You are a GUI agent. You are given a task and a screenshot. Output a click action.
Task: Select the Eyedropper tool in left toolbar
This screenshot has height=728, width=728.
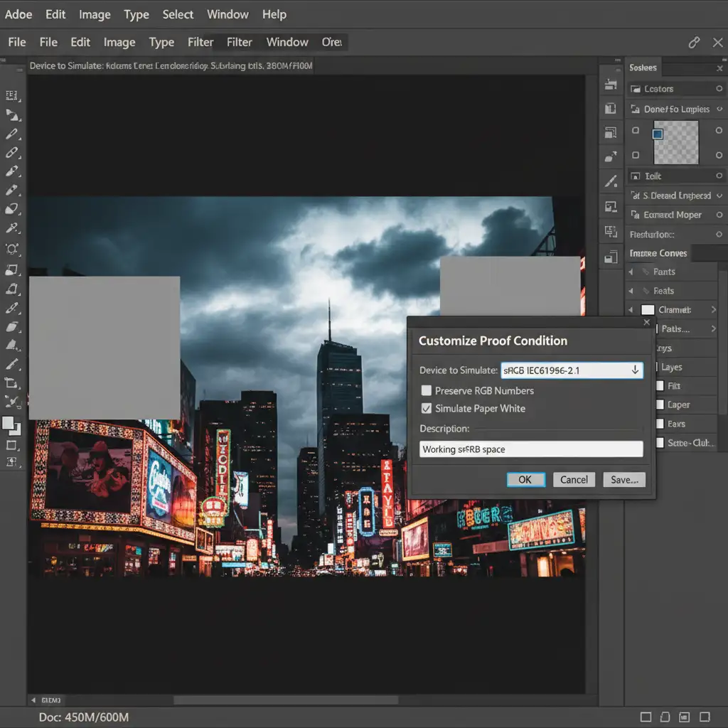[x=11, y=228]
